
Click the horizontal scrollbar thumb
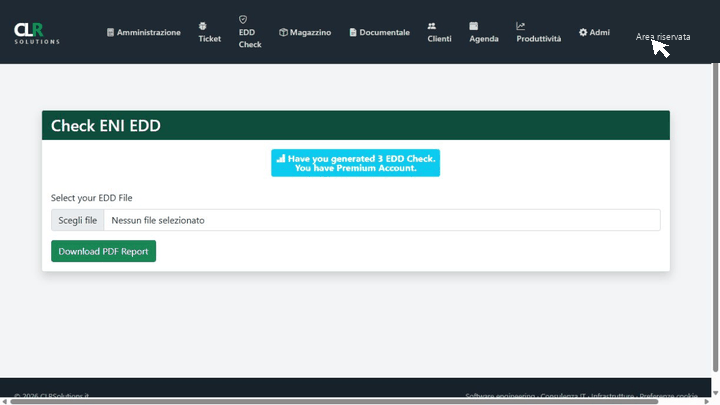tap(334, 401)
